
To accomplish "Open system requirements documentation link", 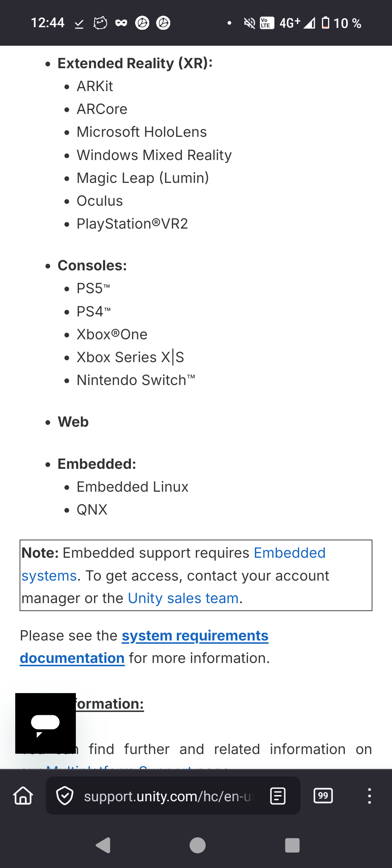I will click(144, 647).
